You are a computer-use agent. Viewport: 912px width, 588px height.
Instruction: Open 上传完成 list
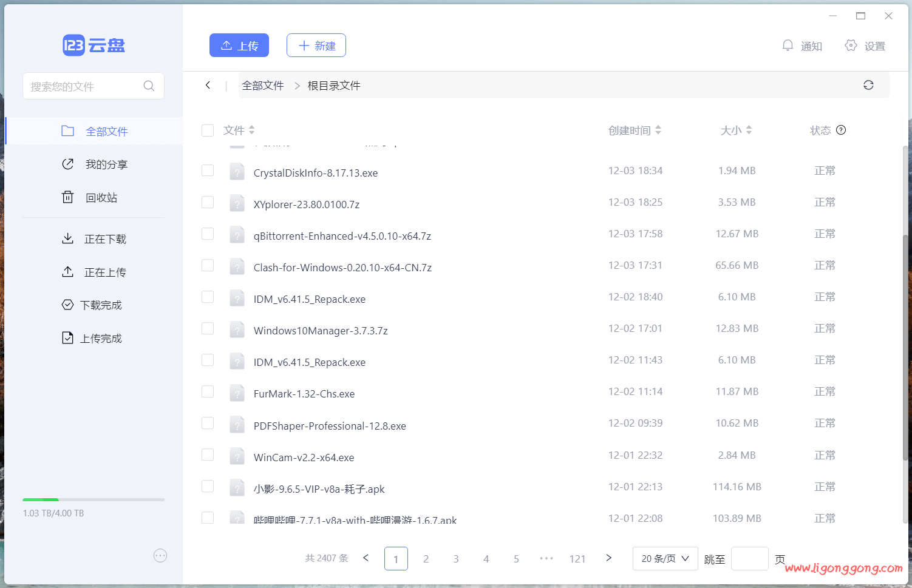pos(92,338)
